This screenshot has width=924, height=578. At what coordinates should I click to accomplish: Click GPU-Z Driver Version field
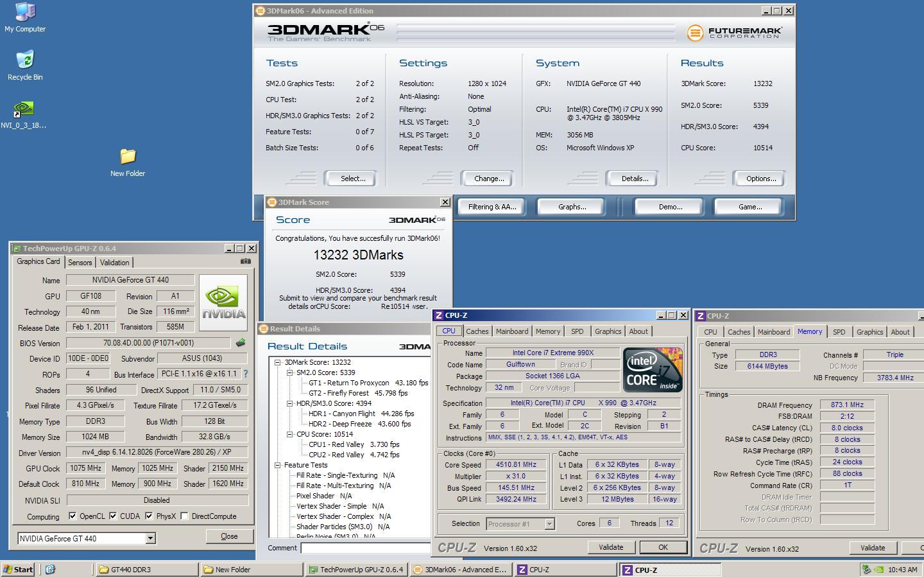157,452
